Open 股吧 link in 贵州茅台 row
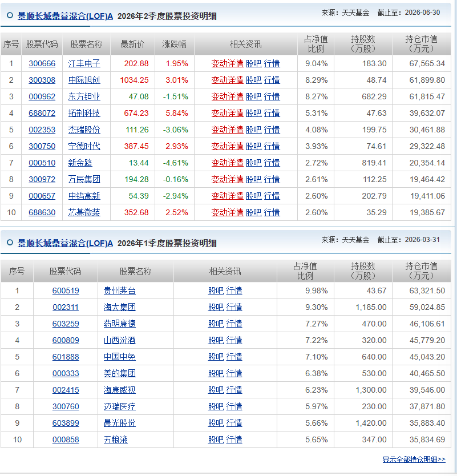The image size is (457, 476). [x=216, y=291]
